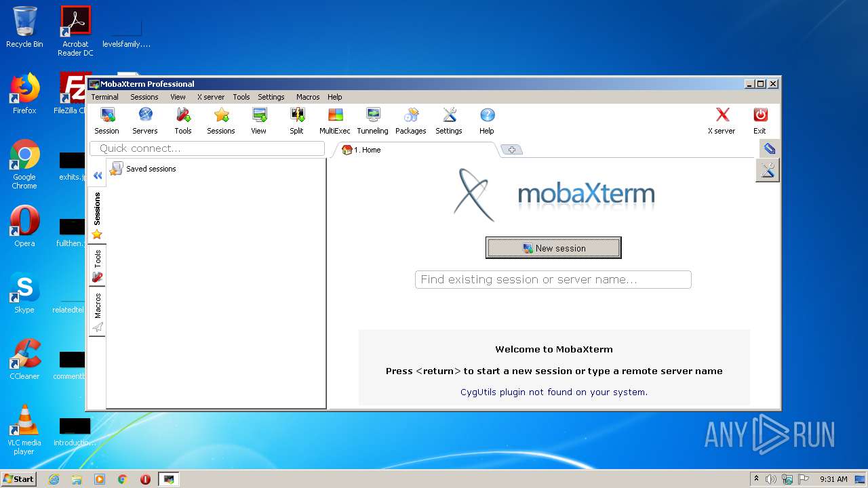The height and width of the screenshot is (488, 868).
Task: Open Skype desktop shortcut
Action: coord(24,293)
